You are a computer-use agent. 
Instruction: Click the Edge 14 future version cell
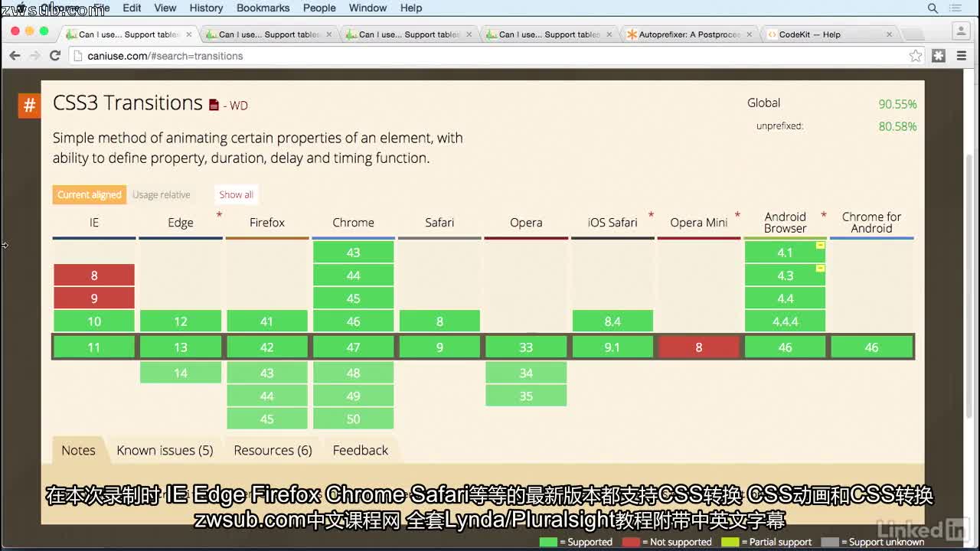pos(180,373)
